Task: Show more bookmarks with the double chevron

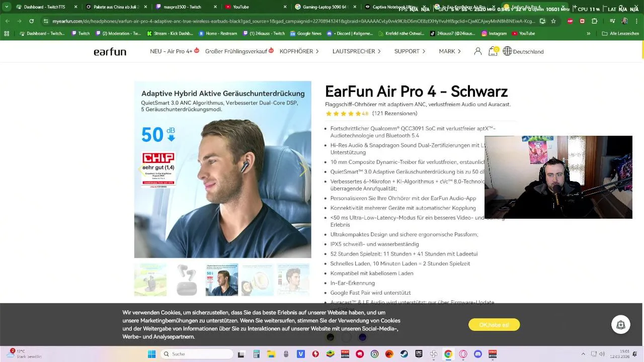Action: click(589, 33)
